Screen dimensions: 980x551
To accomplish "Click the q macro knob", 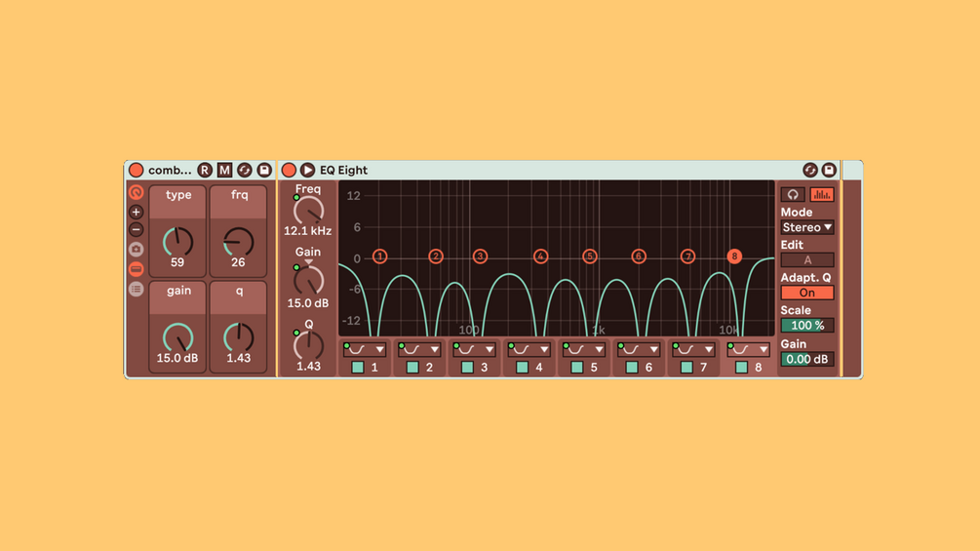I will [x=239, y=337].
